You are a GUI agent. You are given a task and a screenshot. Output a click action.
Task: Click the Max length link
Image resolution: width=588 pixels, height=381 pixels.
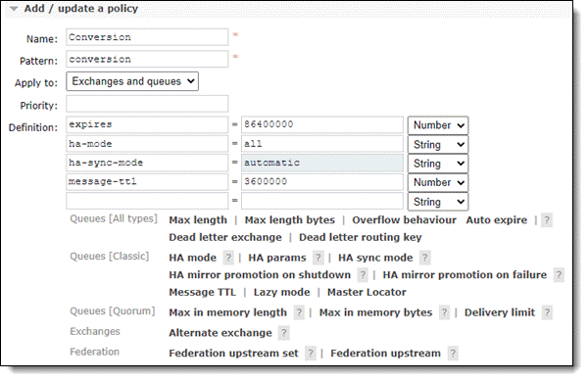[x=198, y=220]
